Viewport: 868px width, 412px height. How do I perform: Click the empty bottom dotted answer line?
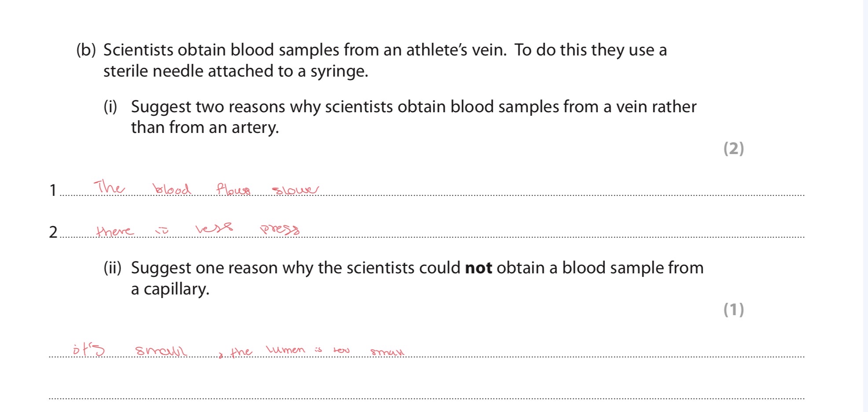click(426, 398)
